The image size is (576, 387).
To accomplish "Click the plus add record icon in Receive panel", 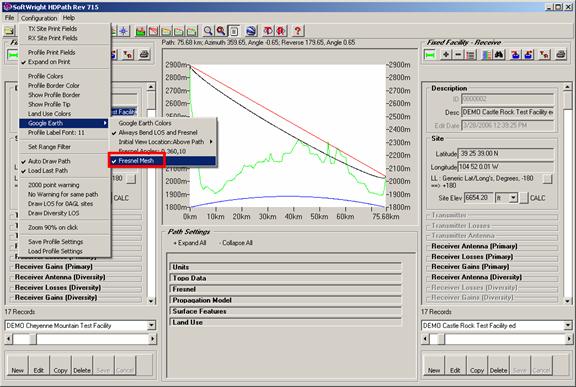I will tap(446, 55).
